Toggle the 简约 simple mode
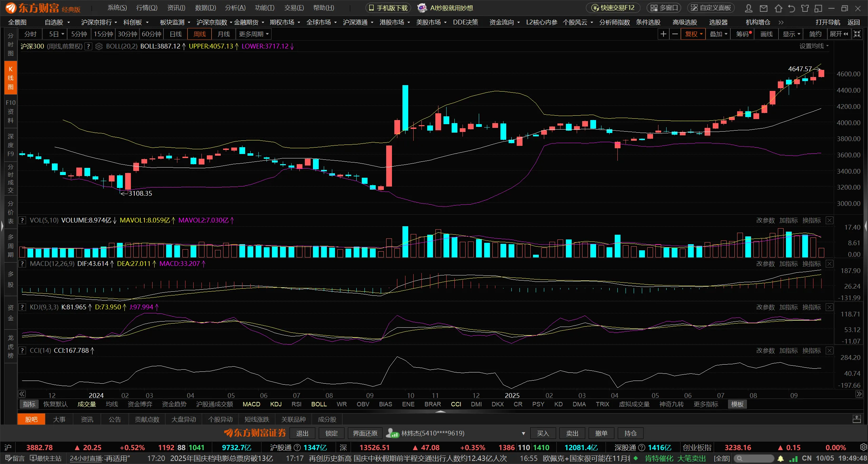 click(x=815, y=34)
